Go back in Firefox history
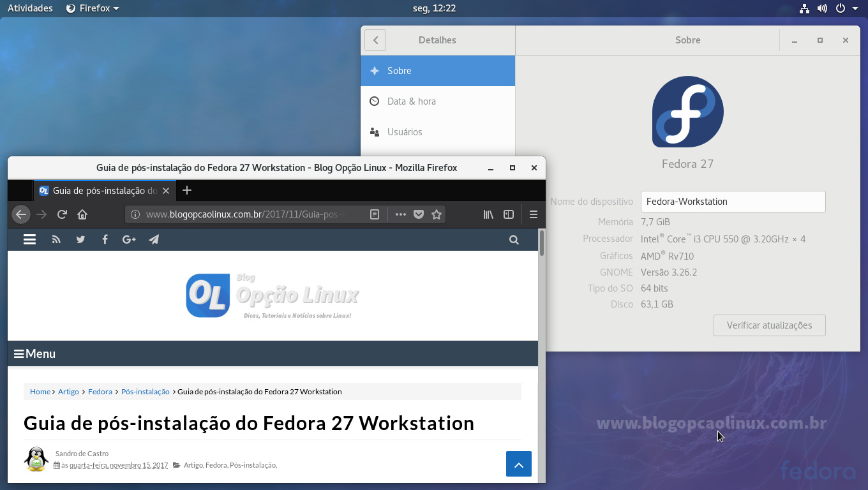 [21, 214]
